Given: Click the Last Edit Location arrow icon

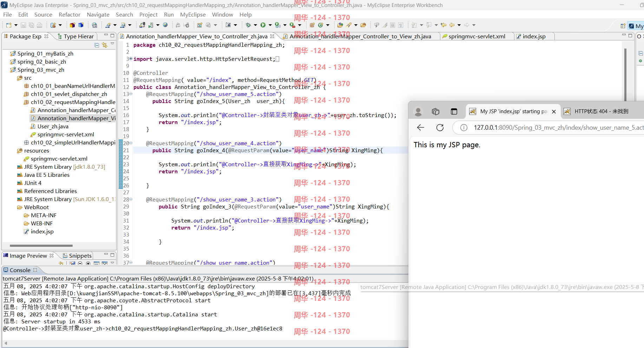Looking at the screenshot, I should click(443, 25).
